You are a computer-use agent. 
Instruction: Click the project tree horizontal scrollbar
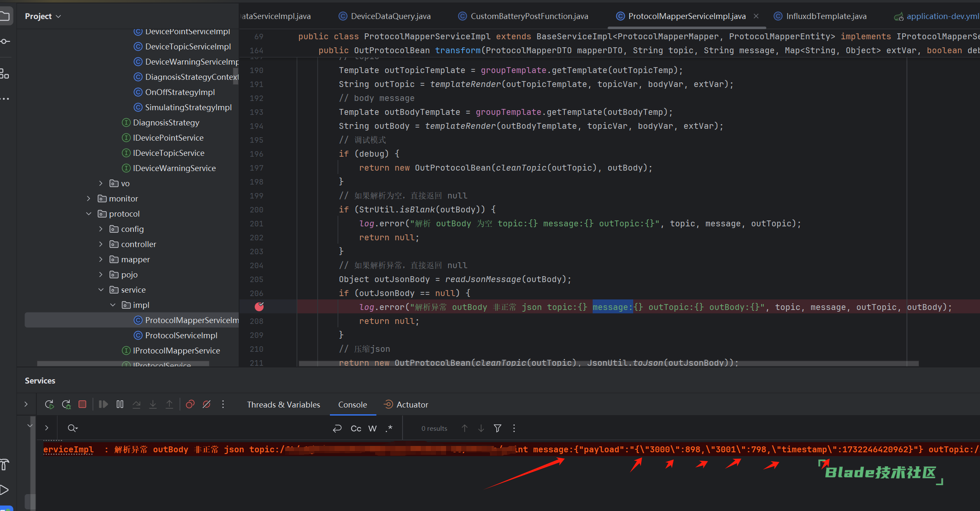pyautogui.click(x=123, y=364)
